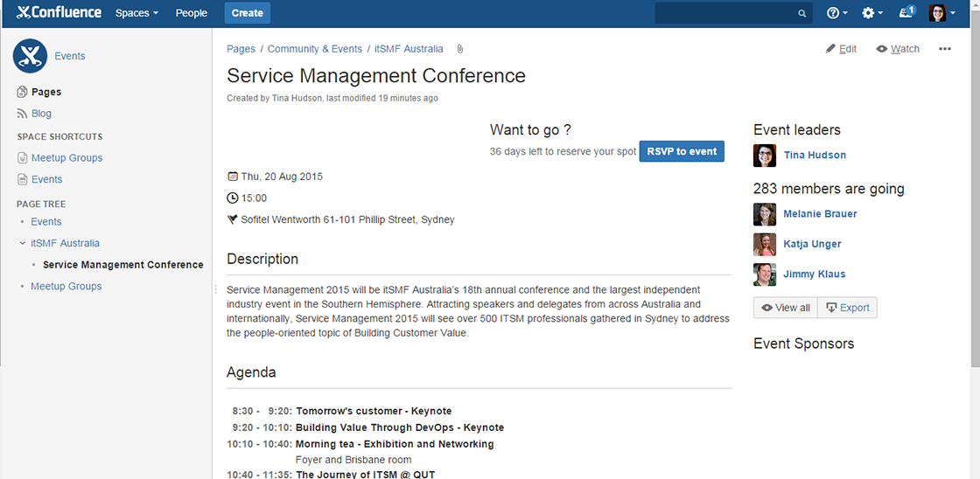Screen dimensions: 980x479
Task: Click the Meetup Groups shortcut page icon
Action: tap(22, 158)
